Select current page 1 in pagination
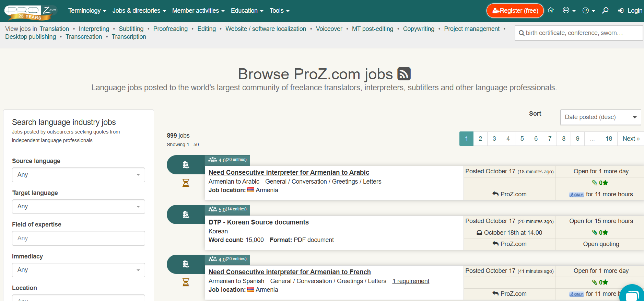The width and height of the screenshot is (644, 301). [466, 139]
